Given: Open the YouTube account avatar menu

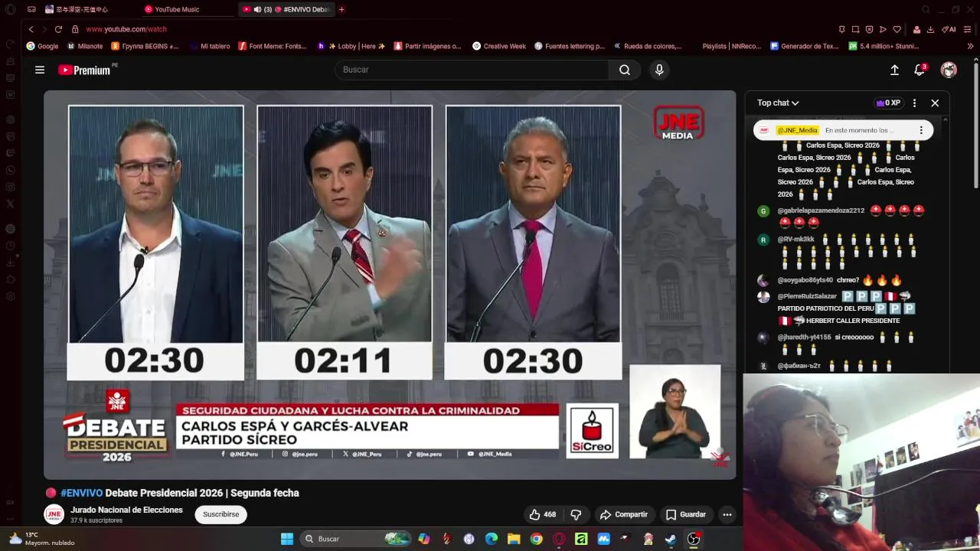Looking at the screenshot, I should tap(949, 70).
